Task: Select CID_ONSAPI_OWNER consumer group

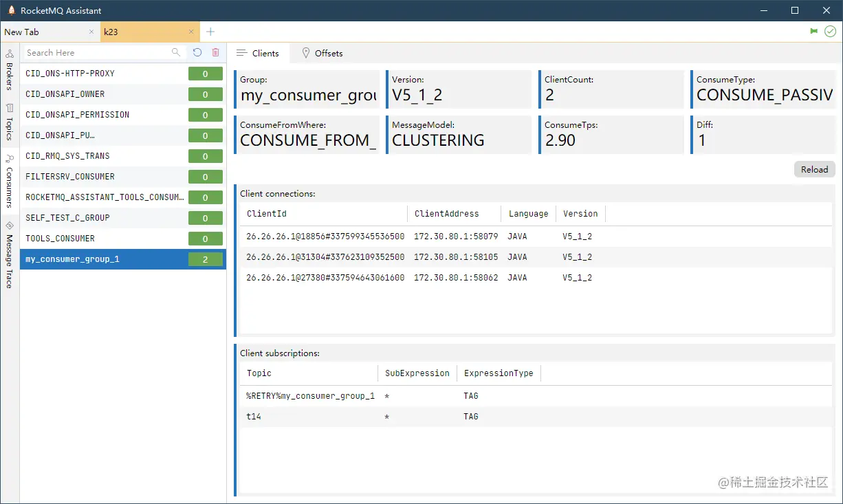Action: click(122, 94)
